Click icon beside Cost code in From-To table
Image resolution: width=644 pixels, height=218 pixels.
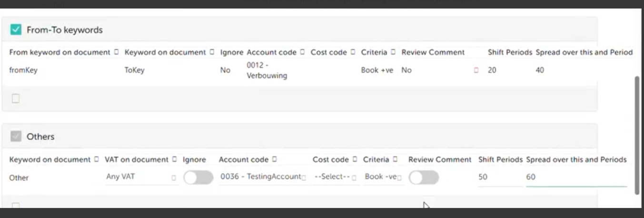point(353,52)
